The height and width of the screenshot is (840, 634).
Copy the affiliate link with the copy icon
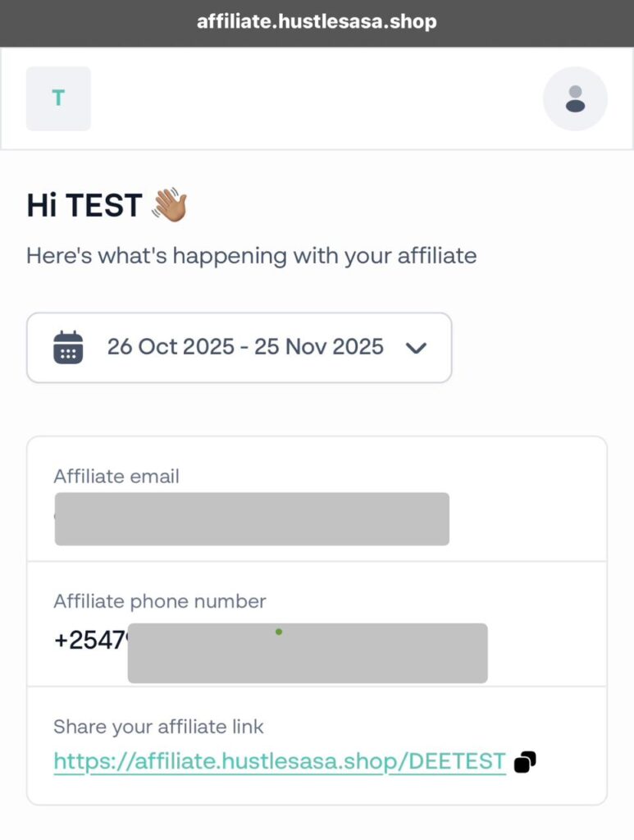525,762
